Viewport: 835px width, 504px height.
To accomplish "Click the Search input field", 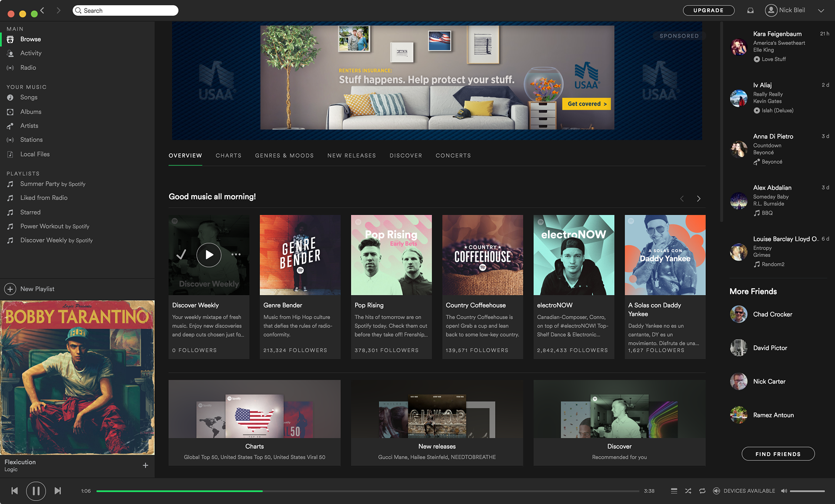I will (126, 10).
